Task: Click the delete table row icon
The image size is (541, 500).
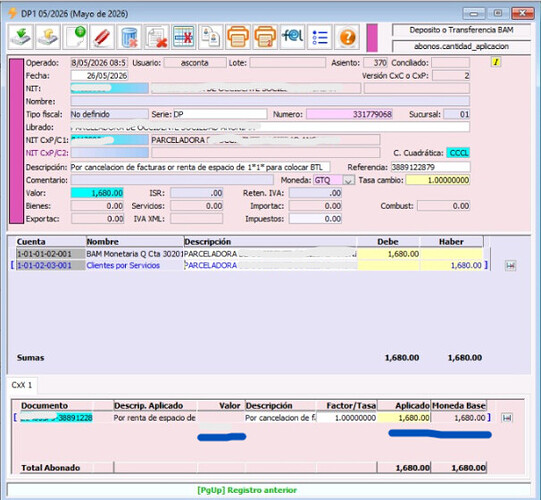Action: tap(184, 36)
